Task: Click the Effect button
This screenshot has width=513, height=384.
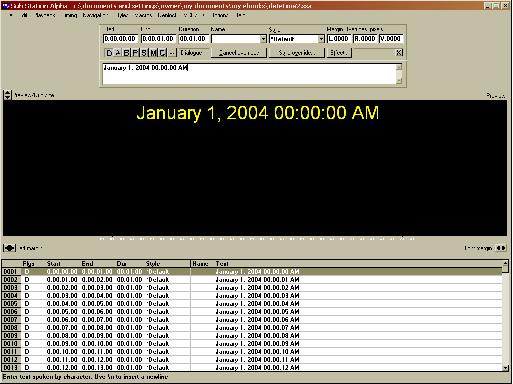Action: (339, 53)
